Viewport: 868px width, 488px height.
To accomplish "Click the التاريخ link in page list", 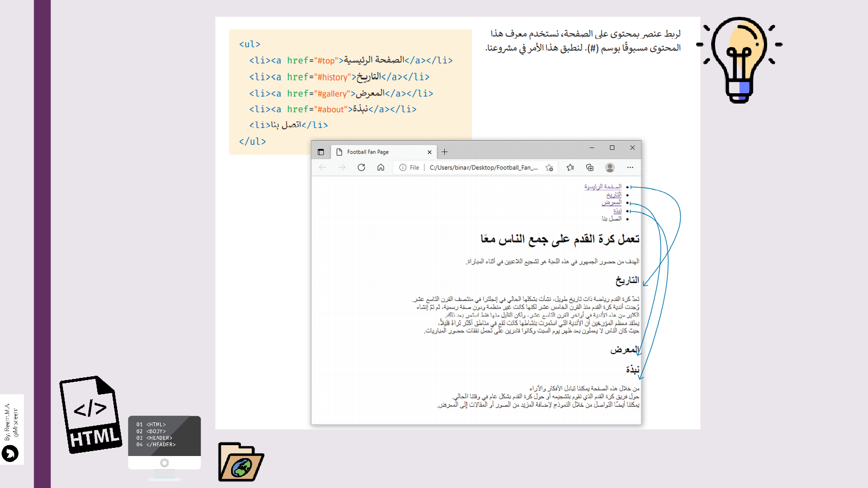I will click(x=614, y=195).
